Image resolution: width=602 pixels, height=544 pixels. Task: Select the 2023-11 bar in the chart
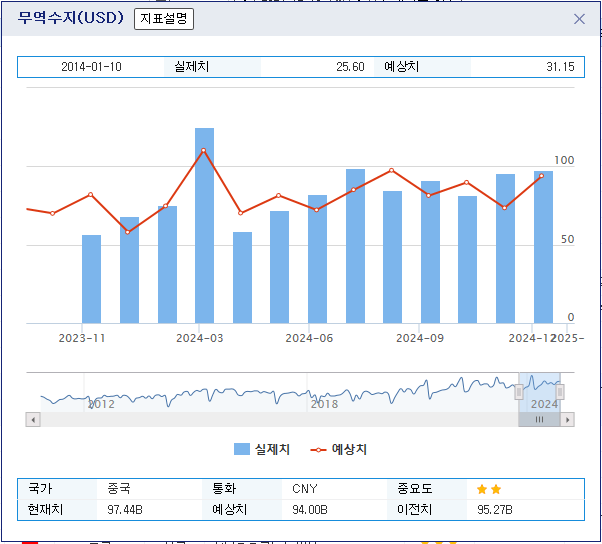(91, 279)
